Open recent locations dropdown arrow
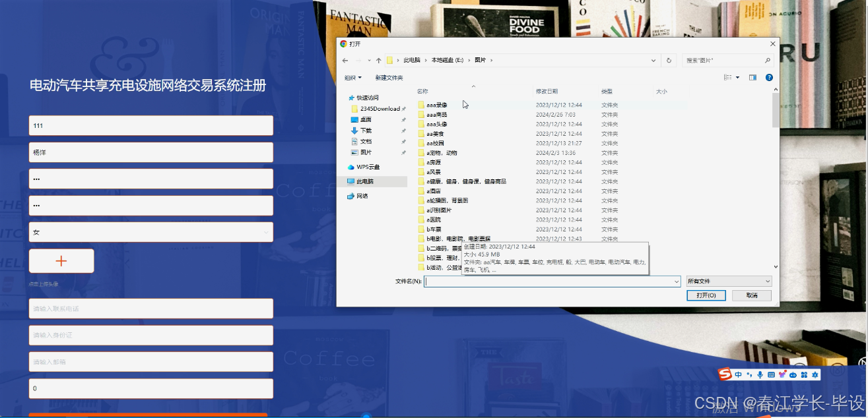The width and height of the screenshot is (868, 418). pyautogui.click(x=369, y=60)
